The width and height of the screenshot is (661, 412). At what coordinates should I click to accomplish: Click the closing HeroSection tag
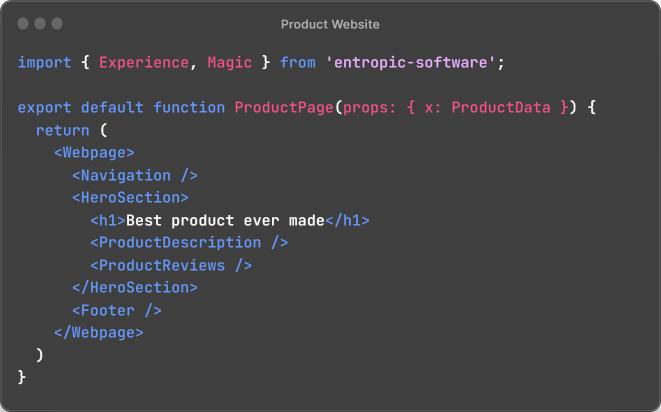(134, 287)
